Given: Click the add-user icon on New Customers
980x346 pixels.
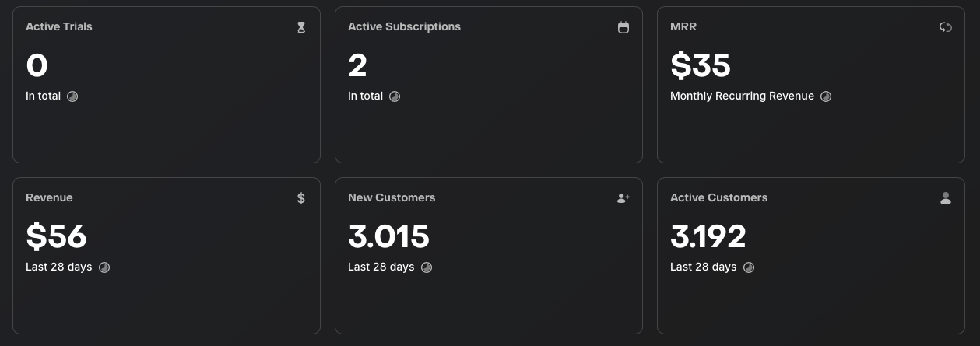Looking at the screenshot, I should point(623,198).
